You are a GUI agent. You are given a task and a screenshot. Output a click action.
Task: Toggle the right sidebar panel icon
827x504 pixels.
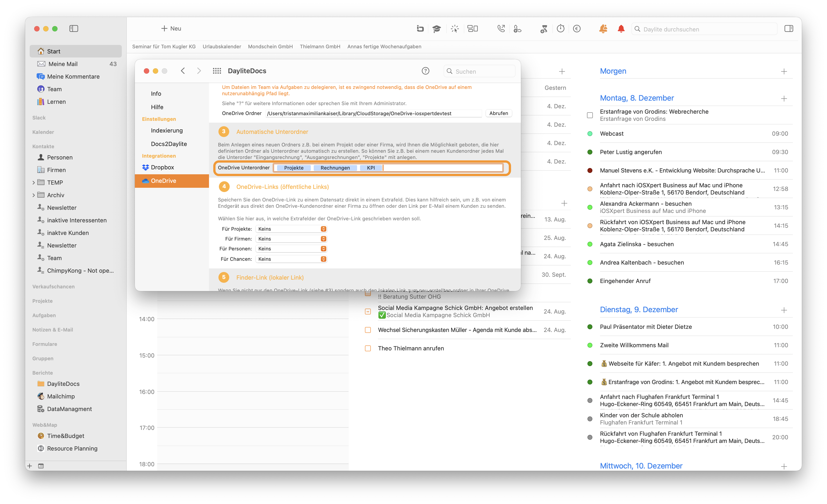(x=789, y=29)
